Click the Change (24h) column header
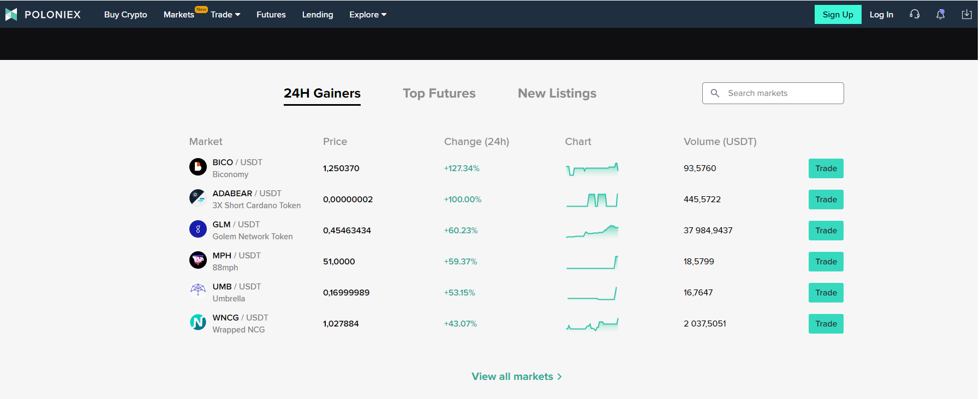Viewport: 980px width, 399px height. pyautogui.click(x=476, y=142)
